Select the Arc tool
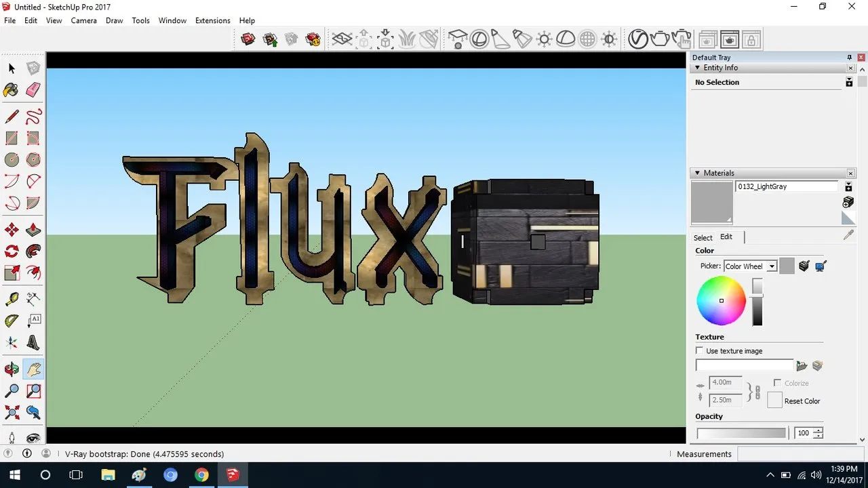868x488 pixels. click(x=12, y=182)
